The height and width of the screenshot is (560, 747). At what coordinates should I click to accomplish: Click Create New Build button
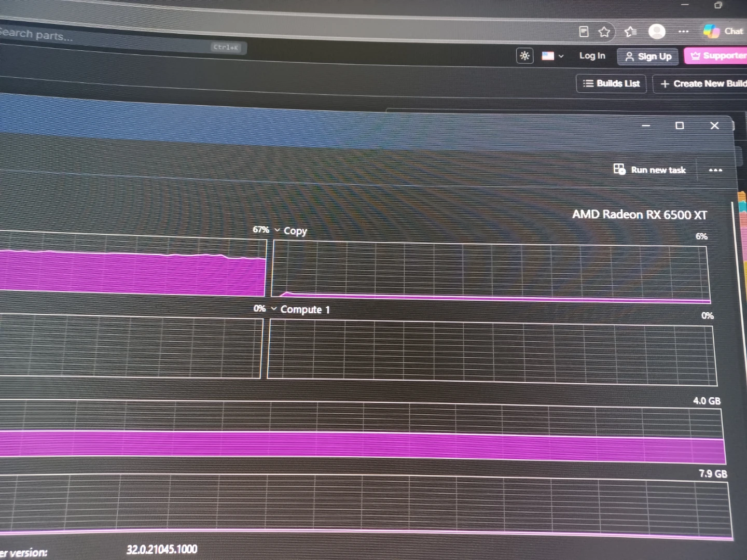pos(700,83)
